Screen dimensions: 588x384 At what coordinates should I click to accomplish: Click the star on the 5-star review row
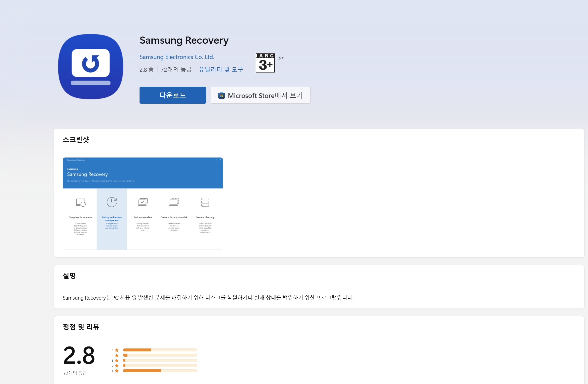pyautogui.click(x=116, y=350)
